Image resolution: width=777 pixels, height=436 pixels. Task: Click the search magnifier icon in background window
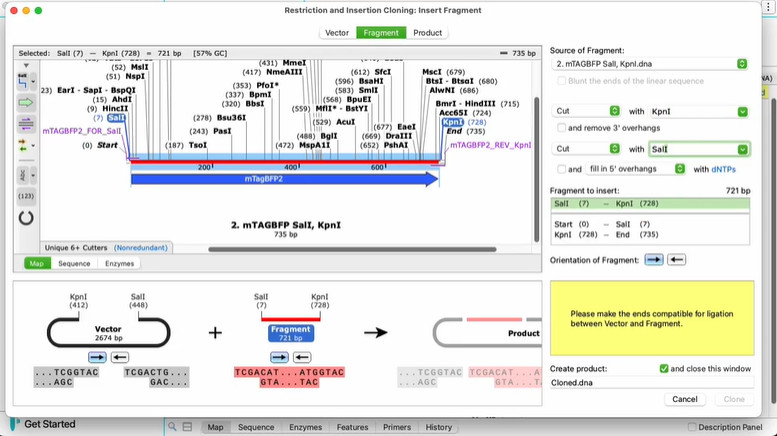point(172,427)
